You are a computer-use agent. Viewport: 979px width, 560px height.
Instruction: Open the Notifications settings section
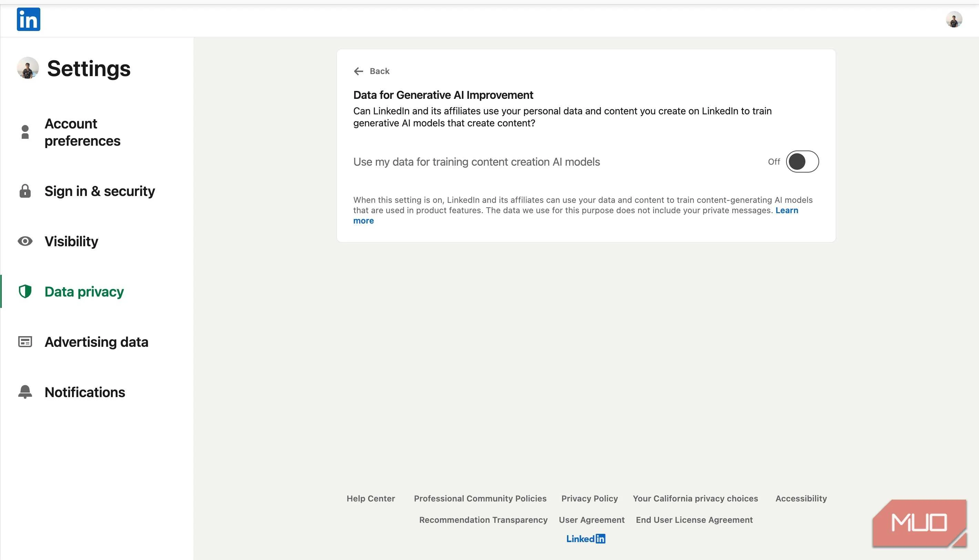[x=85, y=392]
